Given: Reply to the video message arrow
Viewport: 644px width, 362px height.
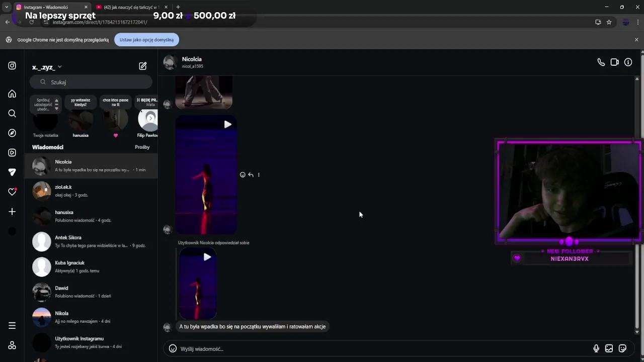Looking at the screenshot, I should [x=251, y=175].
